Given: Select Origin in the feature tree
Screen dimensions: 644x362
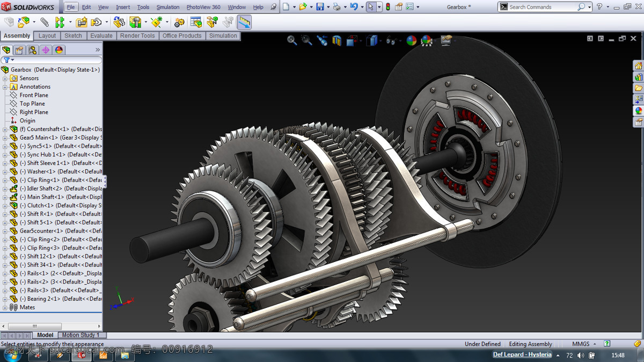Looking at the screenshot, I should 27,121.
